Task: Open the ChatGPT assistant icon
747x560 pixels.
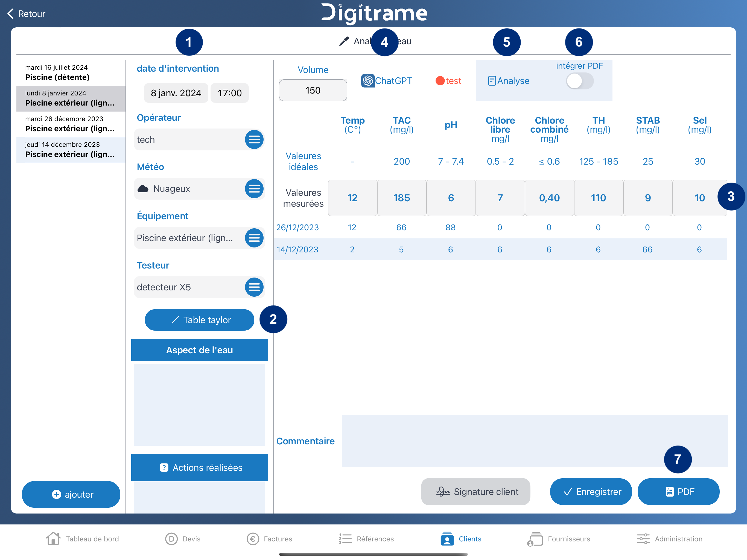Action: pyautogui.click(x=368, y=81)
